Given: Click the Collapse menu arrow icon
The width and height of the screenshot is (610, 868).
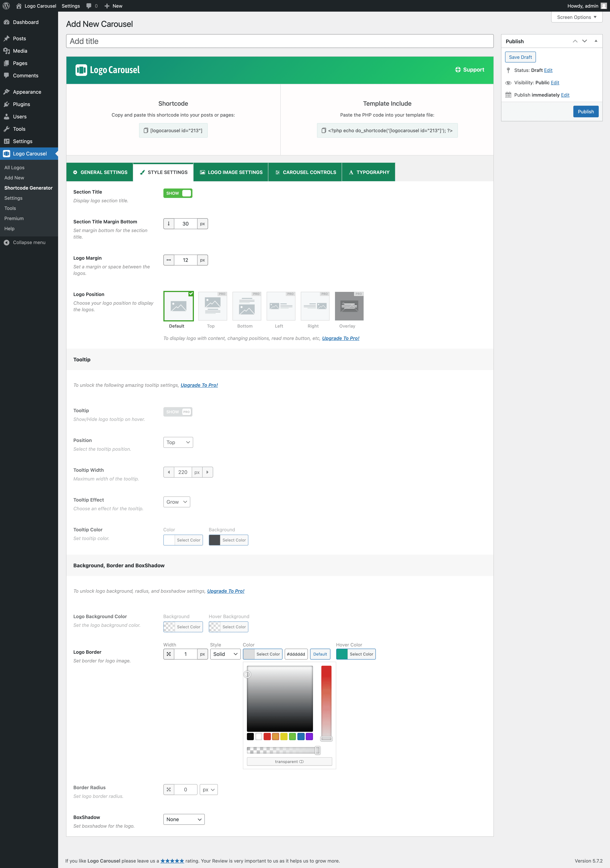Looking at the screenshot, I should click(6, 242).
